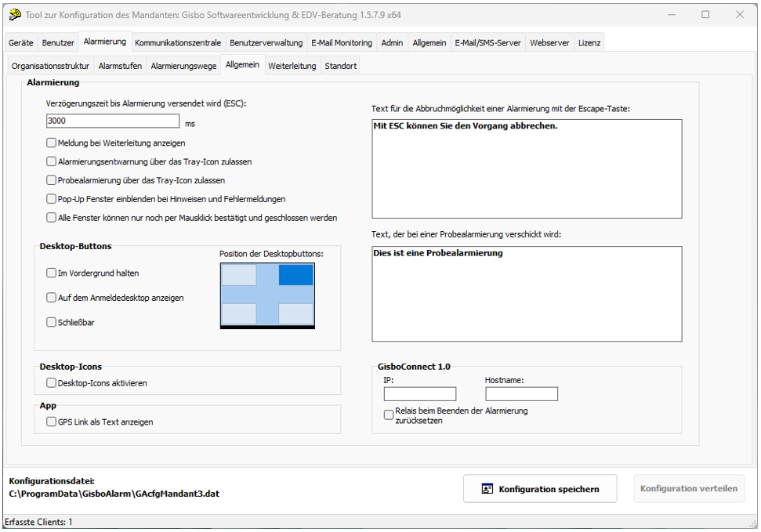Screen dimensions: 761x532
Task: Open the Organisationsstruktur sub-tab
Action: 50,66
